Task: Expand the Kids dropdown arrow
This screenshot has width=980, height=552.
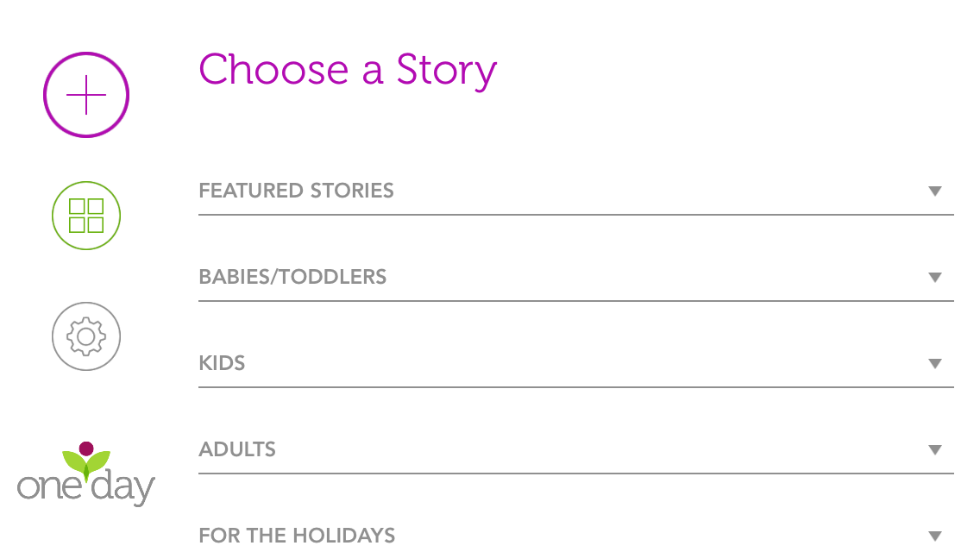Action: point(935,364)
